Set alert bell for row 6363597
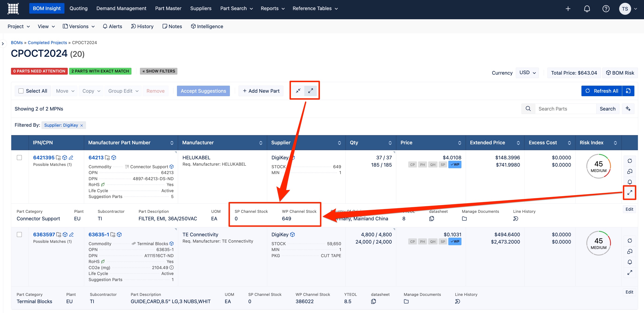Screen dimensions: 644x313 tap(629, 262)
